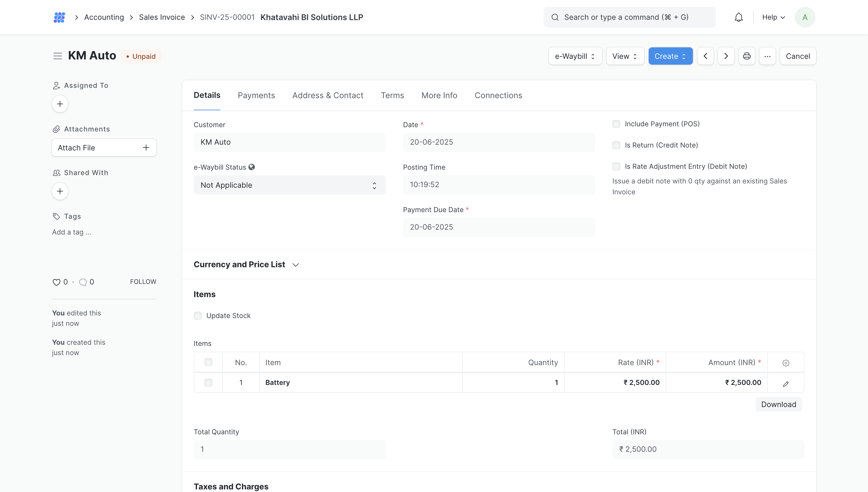Click FOLLOW on this document

(143, 282)
